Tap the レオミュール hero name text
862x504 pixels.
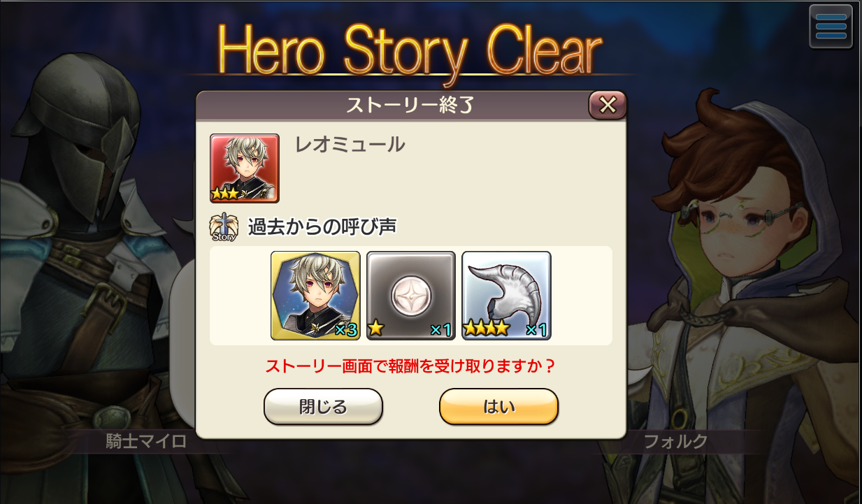tap(350, 145)
